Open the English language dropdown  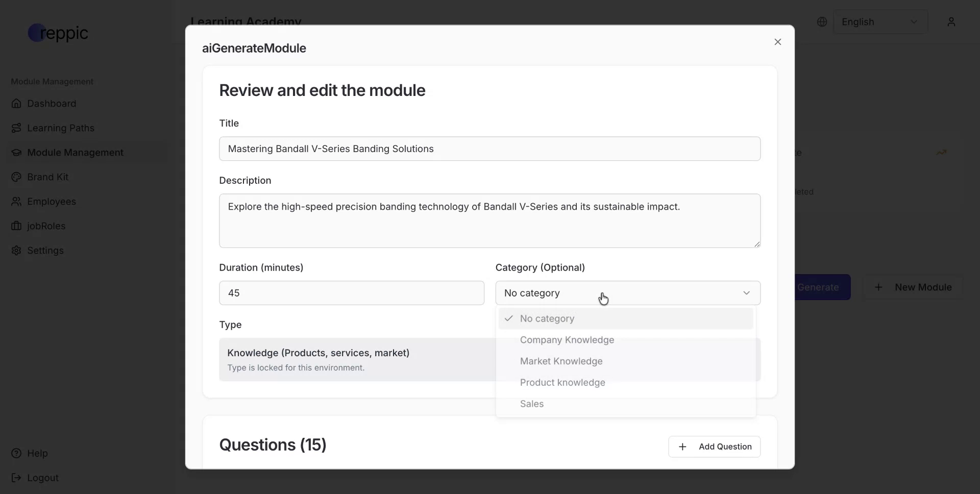(880, 22)
